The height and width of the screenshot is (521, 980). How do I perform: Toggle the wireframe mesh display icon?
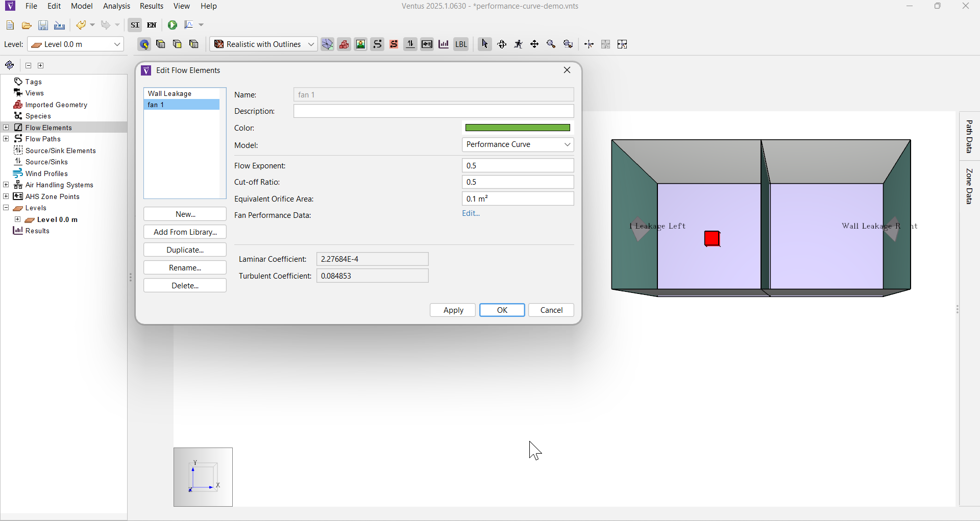(x=327, y=44)
